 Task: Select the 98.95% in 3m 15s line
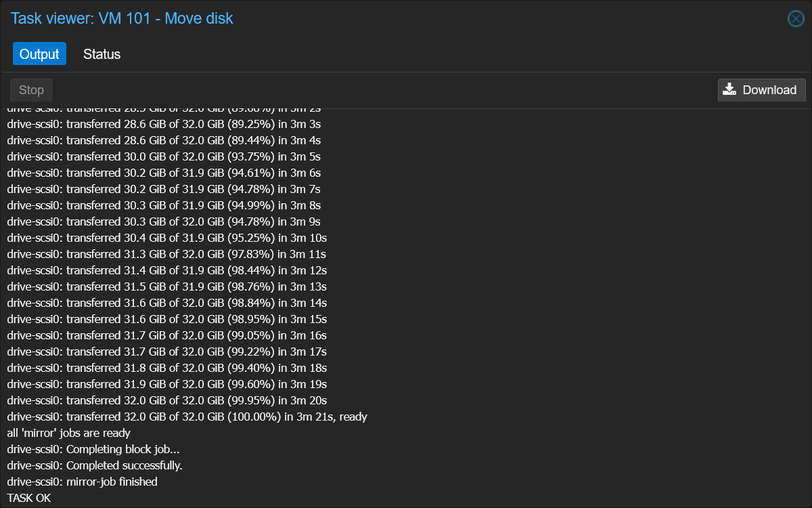click(167, 319)
